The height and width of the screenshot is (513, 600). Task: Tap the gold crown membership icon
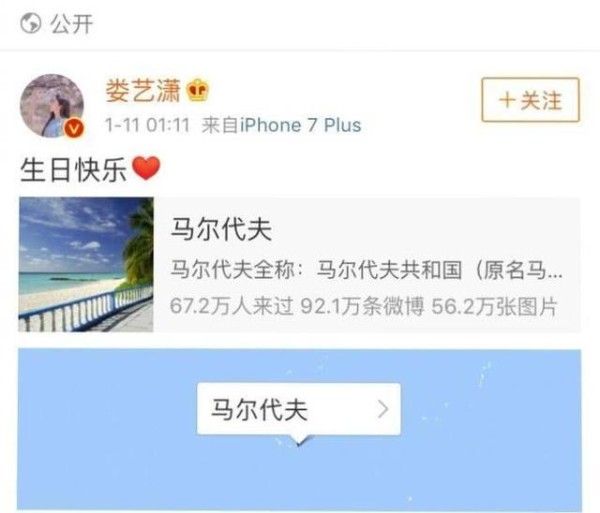click(x=198, y=91)
